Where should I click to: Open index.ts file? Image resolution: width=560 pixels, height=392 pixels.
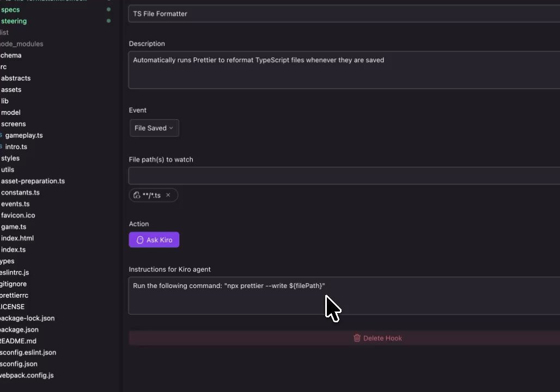13,249
